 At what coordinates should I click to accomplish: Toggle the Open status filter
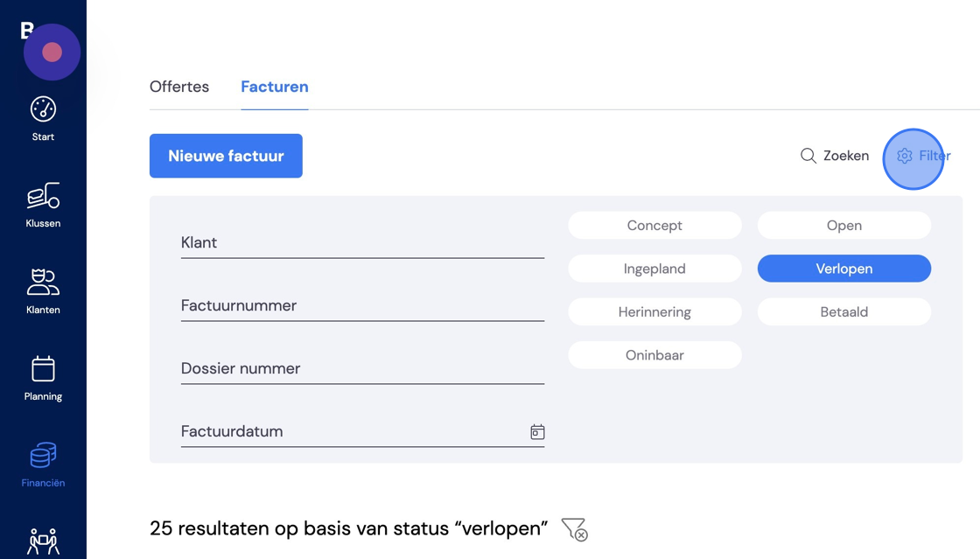point(843,226)
